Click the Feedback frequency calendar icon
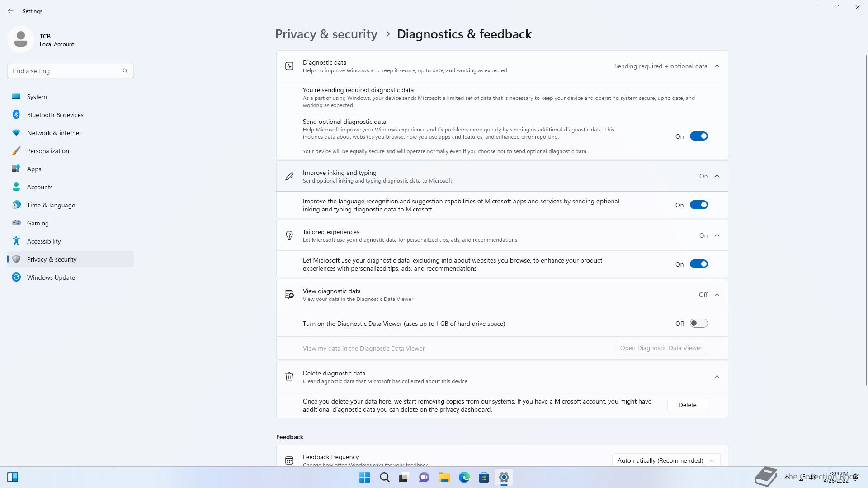The image size is (868, 488). click(x=289, y=460)
